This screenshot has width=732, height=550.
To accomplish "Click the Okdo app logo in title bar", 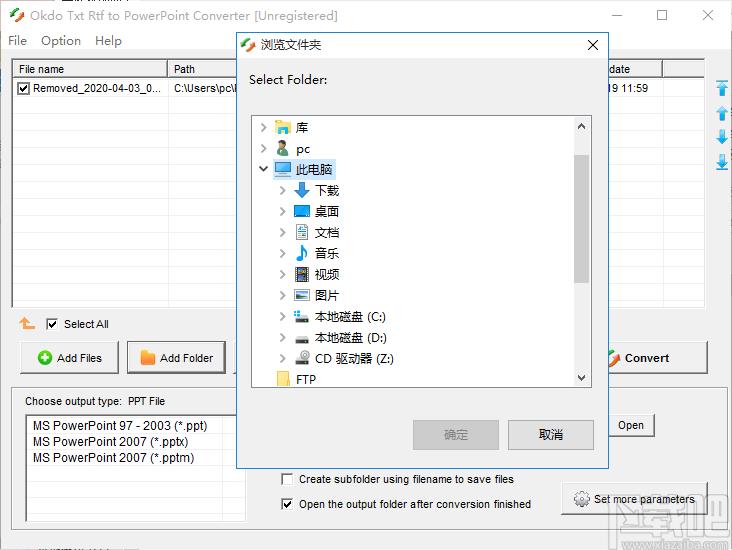I will click(x=17, y=15).
